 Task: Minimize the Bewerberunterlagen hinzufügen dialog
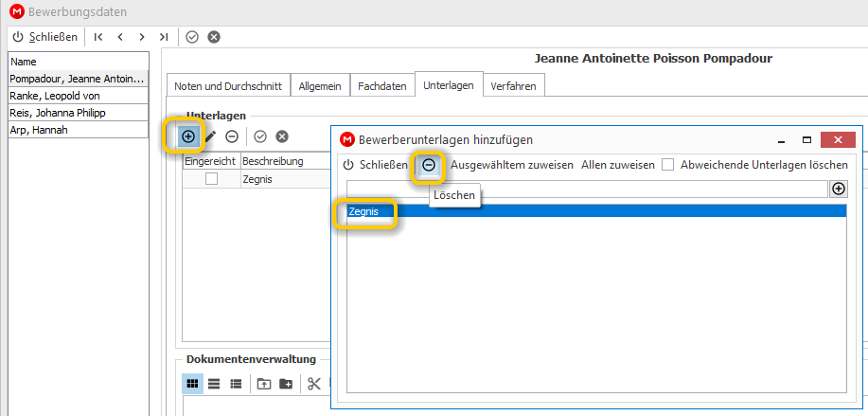tap(782, 140)
